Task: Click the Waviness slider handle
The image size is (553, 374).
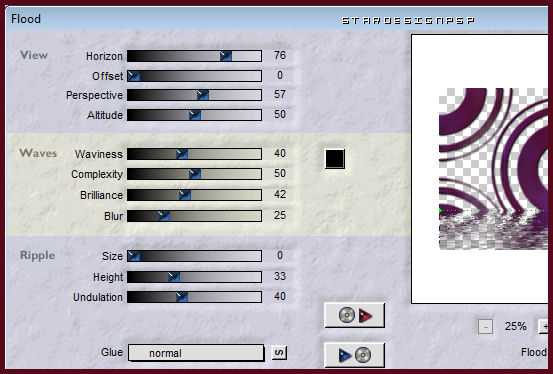Action: [x=182, y=154]
